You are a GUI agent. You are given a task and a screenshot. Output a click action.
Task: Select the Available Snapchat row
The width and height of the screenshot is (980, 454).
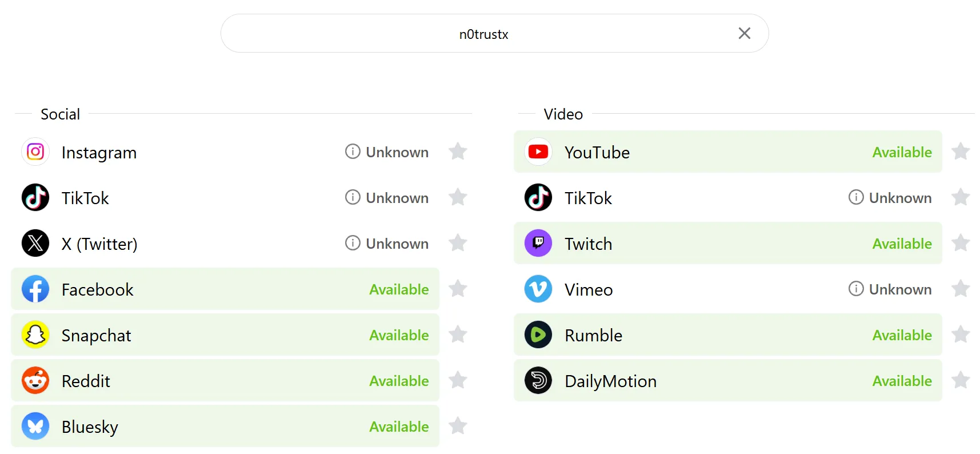coord(225,334)
